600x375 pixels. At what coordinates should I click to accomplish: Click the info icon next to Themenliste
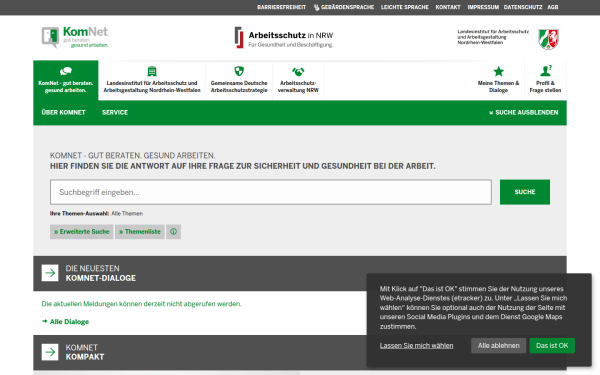(173, 232)
